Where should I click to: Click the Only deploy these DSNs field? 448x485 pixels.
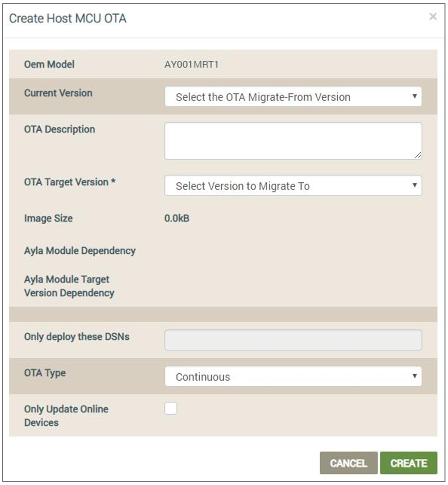tap(293, 340)
